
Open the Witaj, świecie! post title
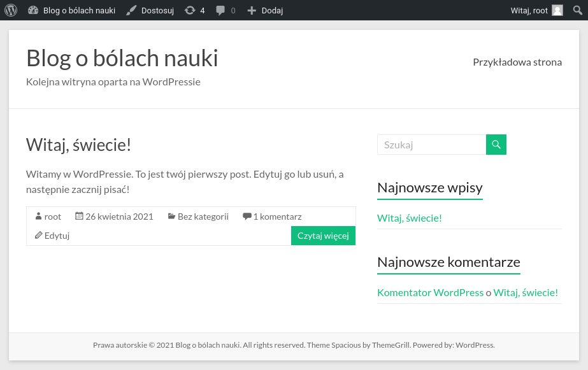point(78,145)
